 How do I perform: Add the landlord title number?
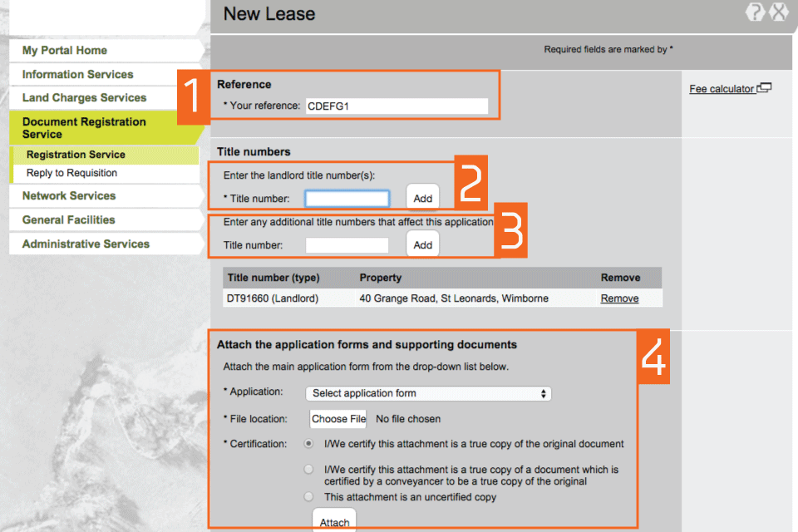click(x=422, y=199)
